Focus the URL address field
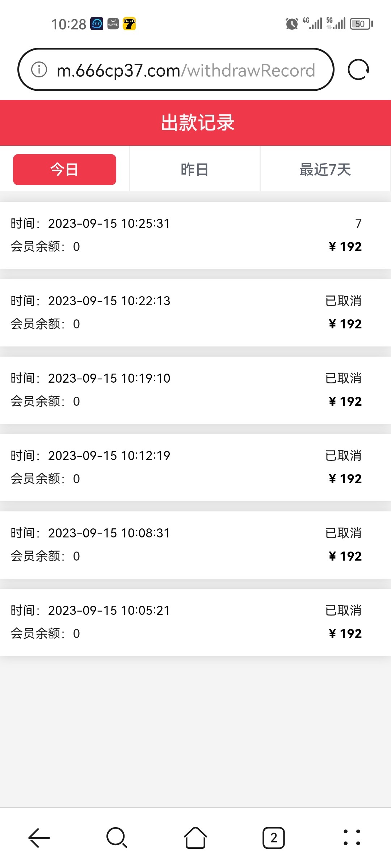The width and height of the screenshot is (391, 868). 185,70
